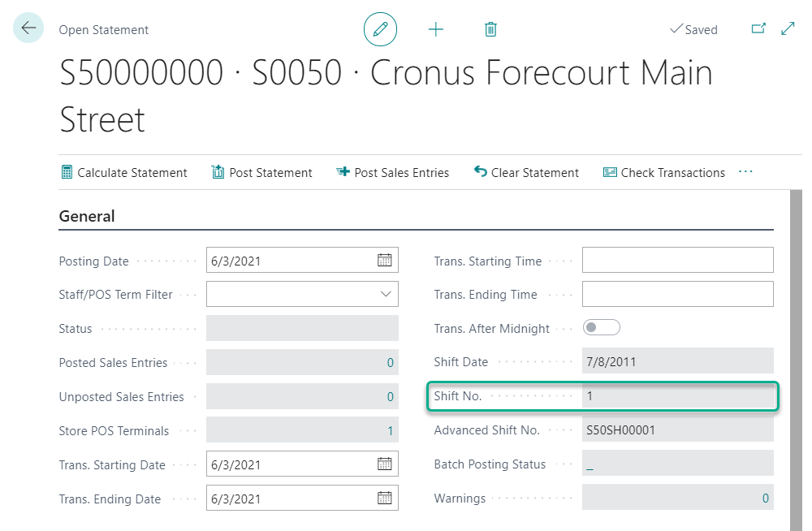Click the Saved status indicator
The height and width of the screenshot is (531, 812).
[693, 29]
